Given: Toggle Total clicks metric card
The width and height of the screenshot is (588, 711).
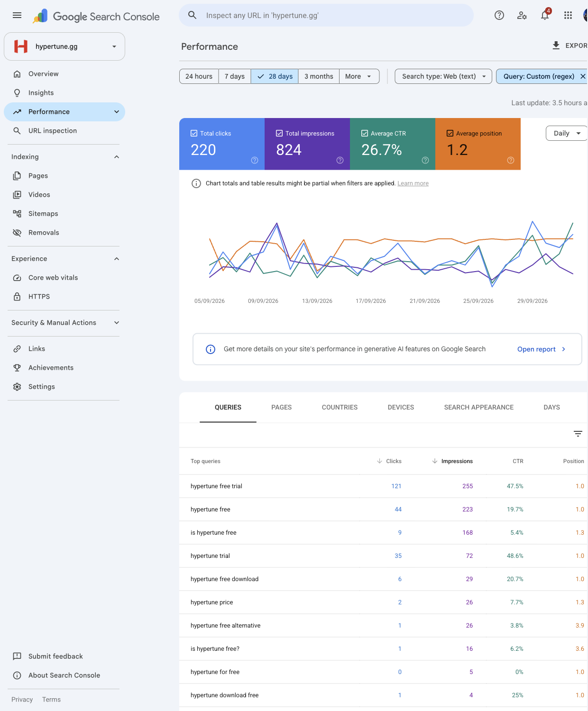Looking at the screenshot, I should (x=222, y=144).
